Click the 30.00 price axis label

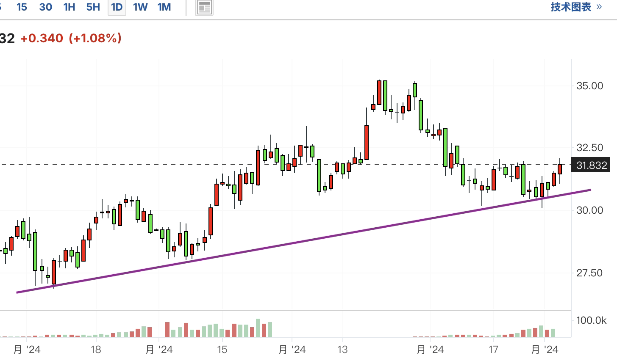point(589,210)
